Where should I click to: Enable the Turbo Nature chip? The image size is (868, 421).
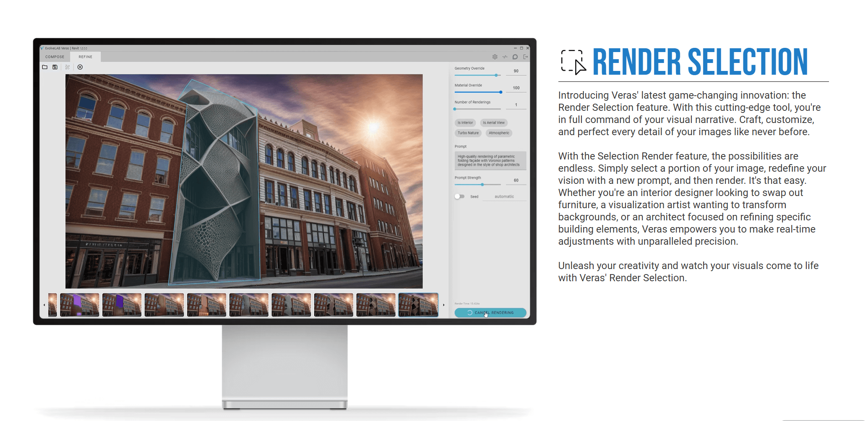click(468, 133)
